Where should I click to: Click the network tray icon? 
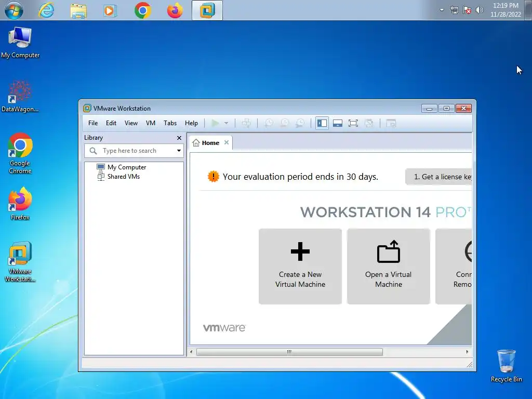point(454,10)
